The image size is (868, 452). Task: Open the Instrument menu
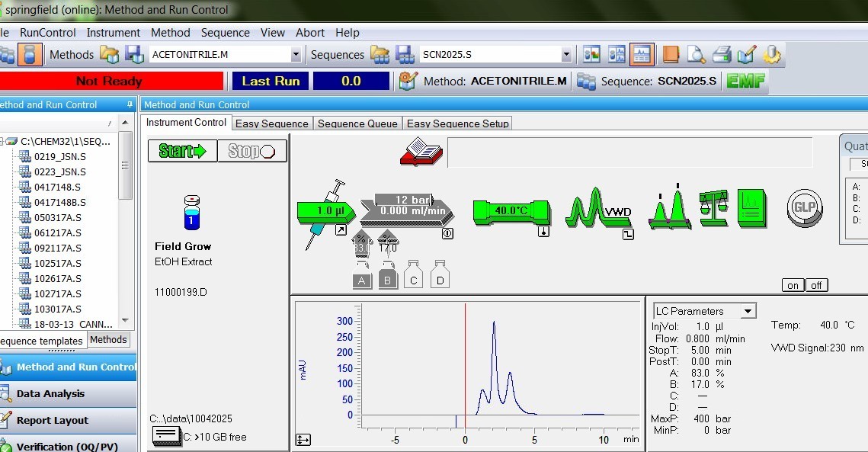[x=113, y=33]
